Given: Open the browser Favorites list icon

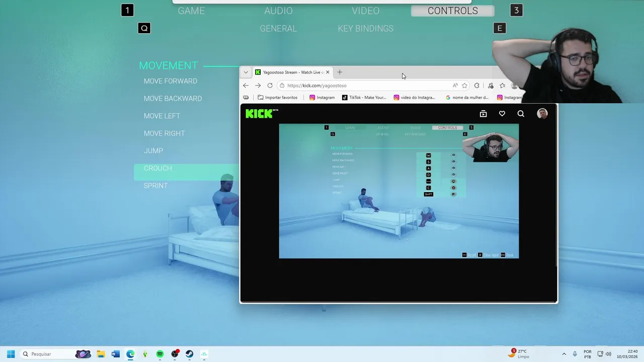Looking at the screenshot, I should (x=502, y=85).
